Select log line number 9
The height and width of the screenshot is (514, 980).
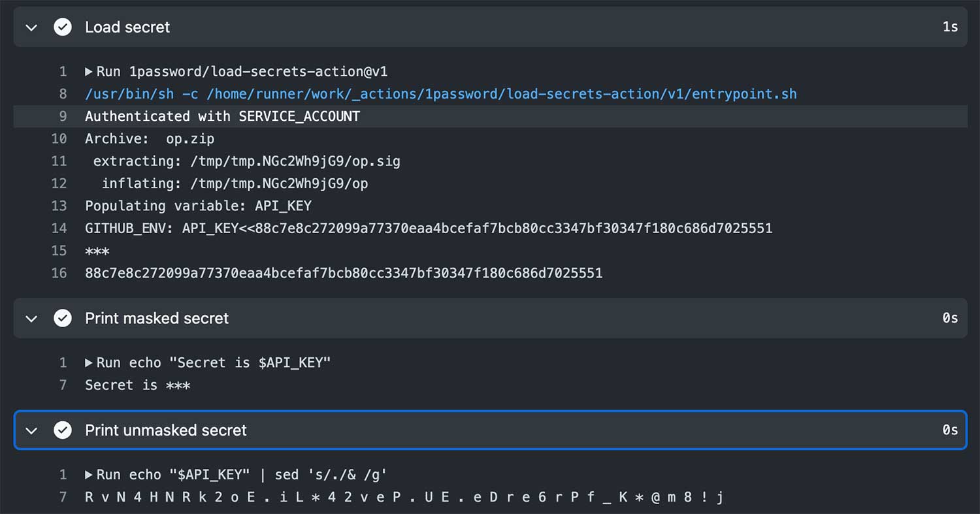point(63,116)
